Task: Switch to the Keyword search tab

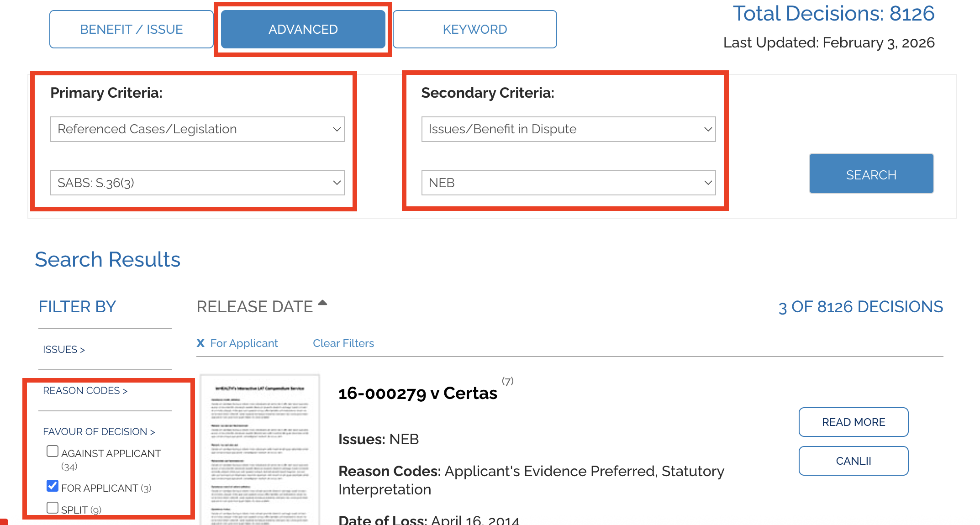Action: click(474, 29)
